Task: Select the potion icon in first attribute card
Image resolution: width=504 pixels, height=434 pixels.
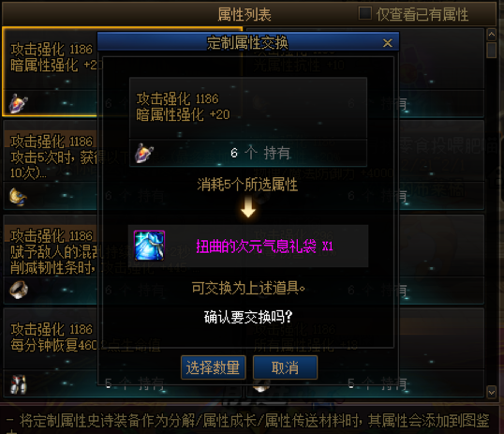Action: pos(19,103)
